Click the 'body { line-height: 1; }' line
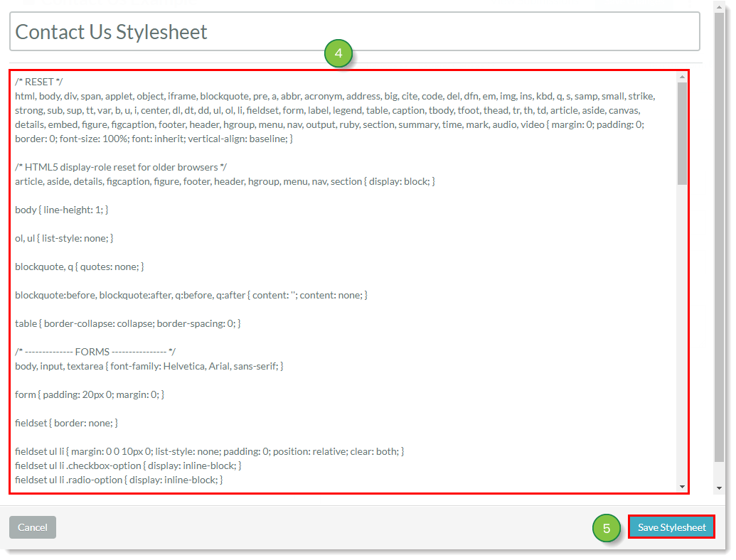Viewport: 736px width, 560px height. pyautogui.click(x=61, y=210)
